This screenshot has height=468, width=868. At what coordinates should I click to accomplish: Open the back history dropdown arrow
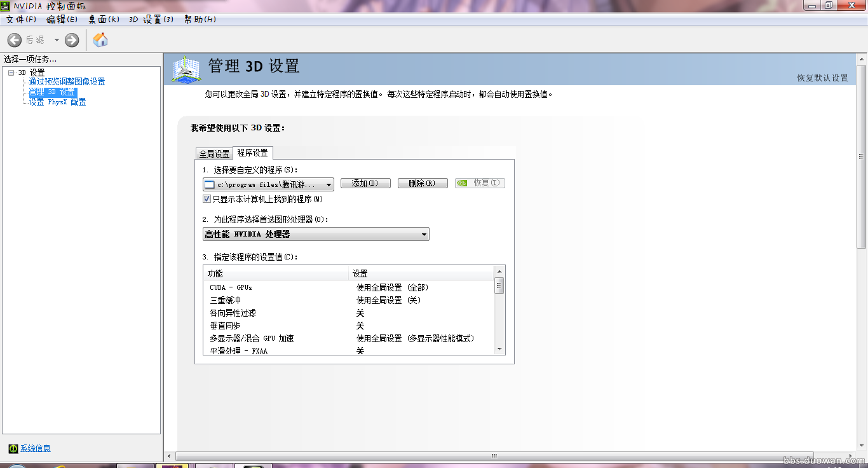57,40
